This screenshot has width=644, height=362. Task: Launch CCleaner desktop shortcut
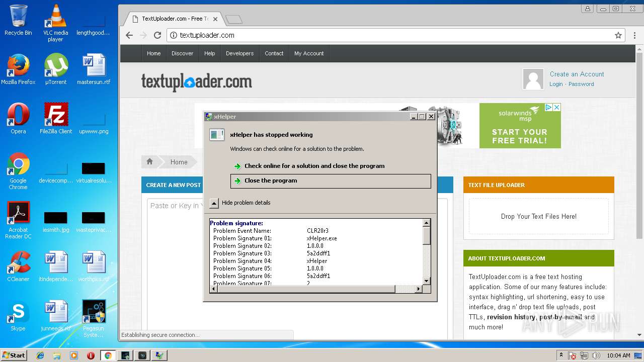[x=18, y=266]
